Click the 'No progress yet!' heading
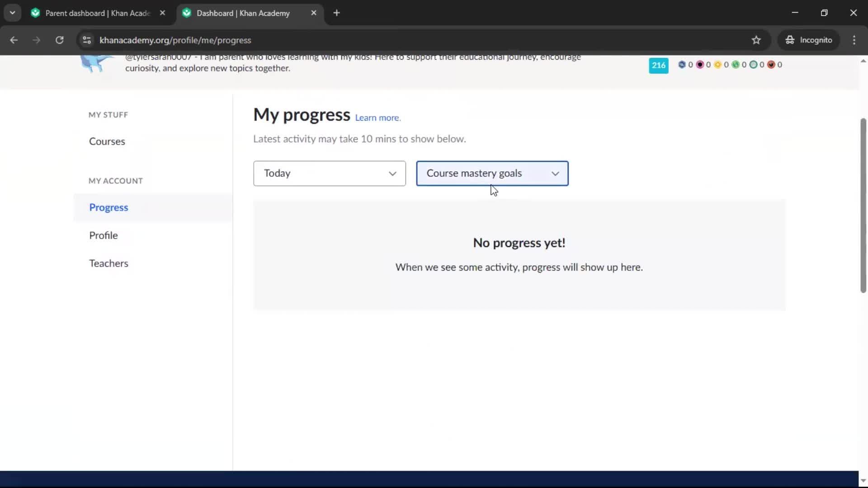This screenshot has width=868, height=488. click(519, 243)
